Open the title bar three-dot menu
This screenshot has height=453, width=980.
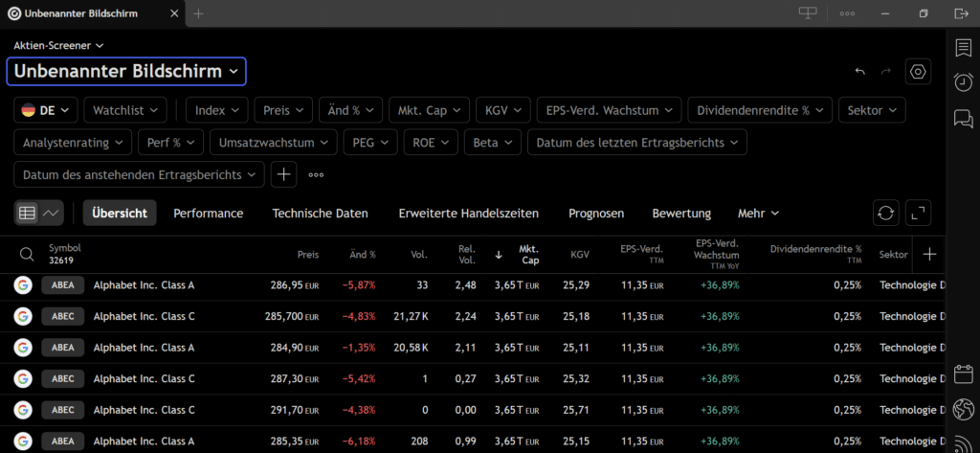847,13
